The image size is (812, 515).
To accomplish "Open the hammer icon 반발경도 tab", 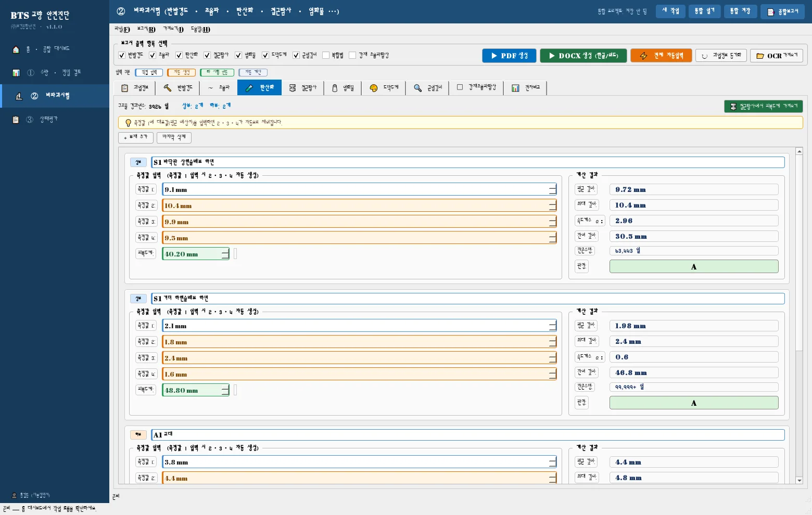I will coord(167,88).
